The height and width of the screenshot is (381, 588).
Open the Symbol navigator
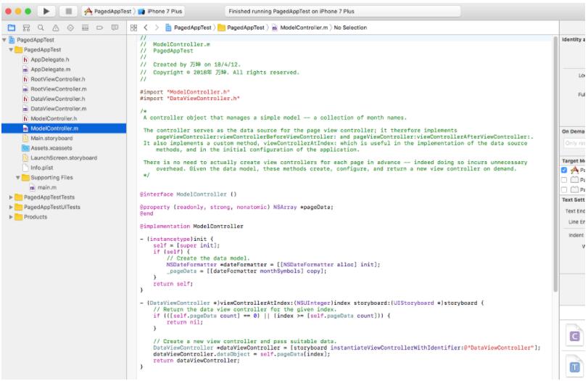pos(26,28)
